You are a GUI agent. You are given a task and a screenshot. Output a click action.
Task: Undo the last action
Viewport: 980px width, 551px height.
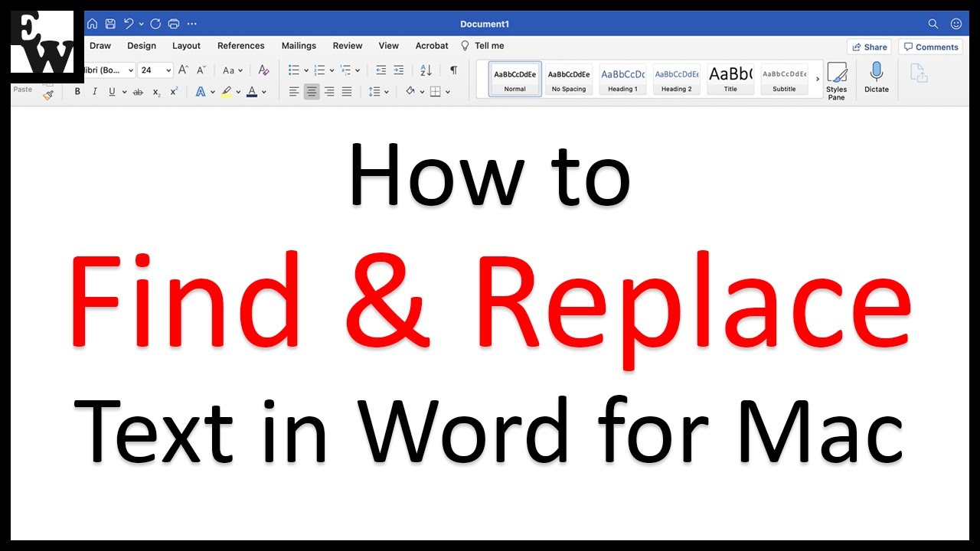click(129, 24)
